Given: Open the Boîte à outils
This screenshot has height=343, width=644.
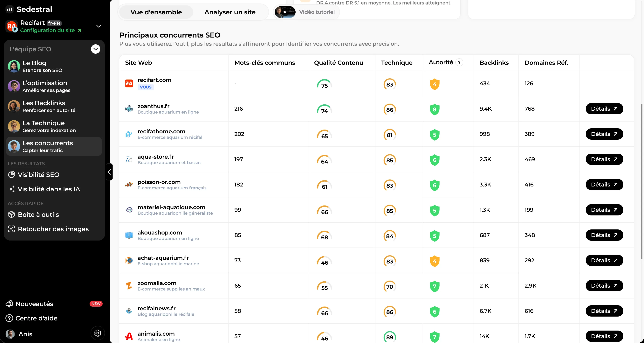Looking at the screenshot, I should pyautogui.click(x=33, y=215).
